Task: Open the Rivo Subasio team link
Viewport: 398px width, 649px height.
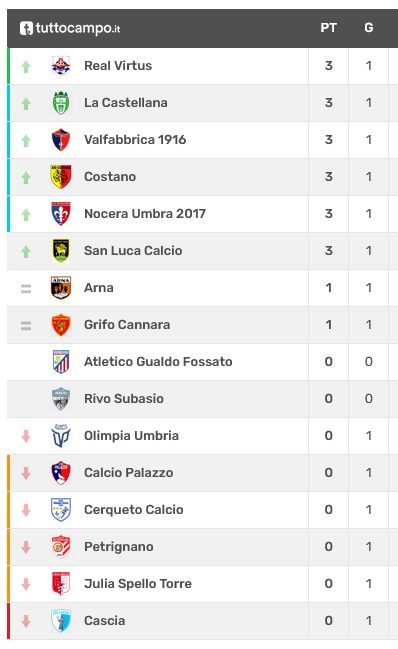Action: click(x=124, y=399)
